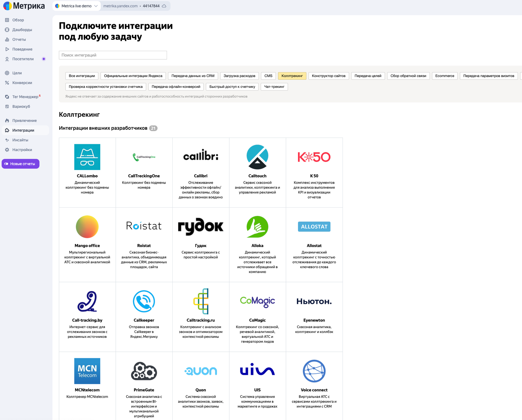Screen dimensions: 522x420
Task: Open the Инсайты sparkle icon
Action: pos(7,140)
